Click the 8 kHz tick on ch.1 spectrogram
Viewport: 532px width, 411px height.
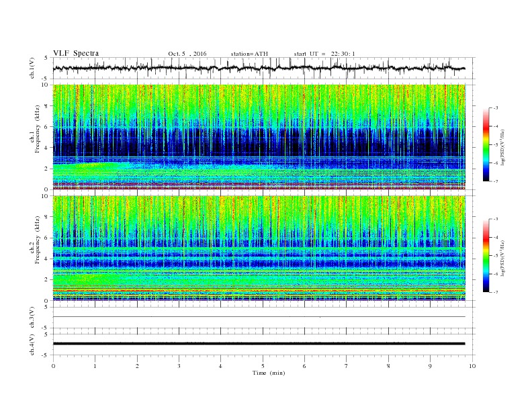tap(47, 106)
